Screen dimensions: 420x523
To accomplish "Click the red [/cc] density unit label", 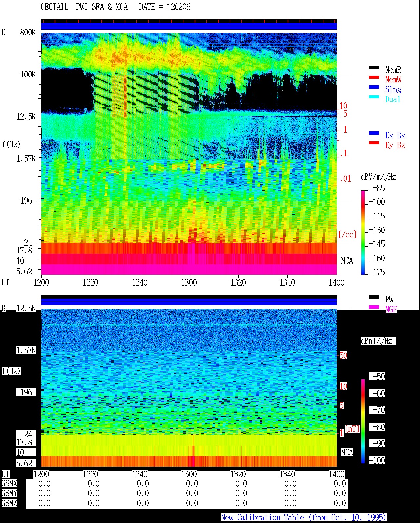I will pyautogui.click(x=347, y=234).
